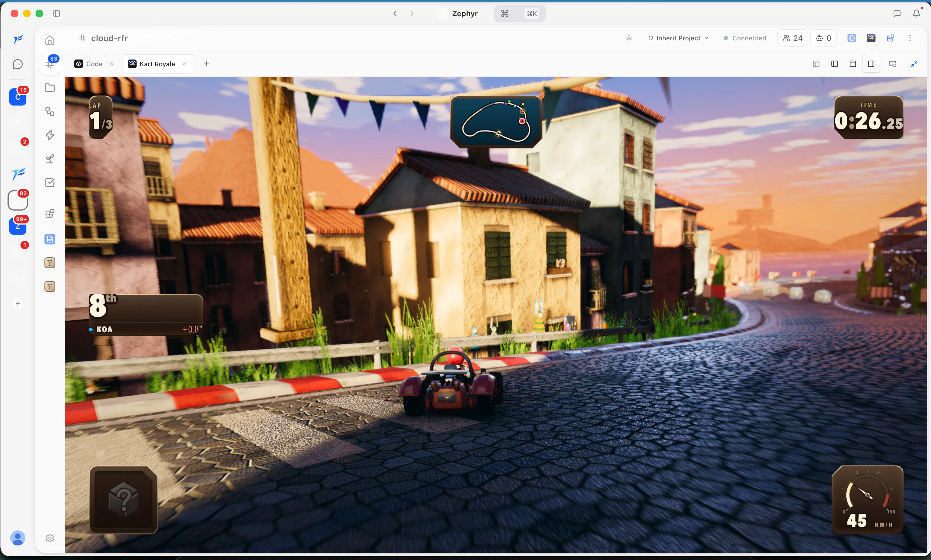Open the folder icon in sidebar
Screen dimensions: 931x560
coord(50,87)
